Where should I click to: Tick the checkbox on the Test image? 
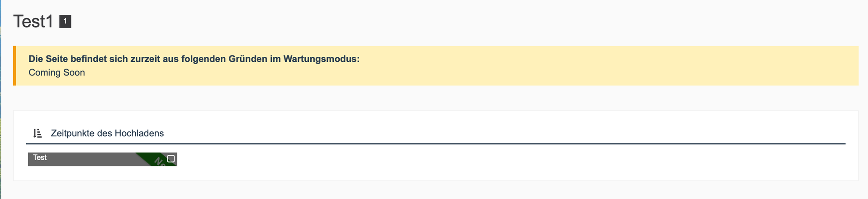[171, 158]
